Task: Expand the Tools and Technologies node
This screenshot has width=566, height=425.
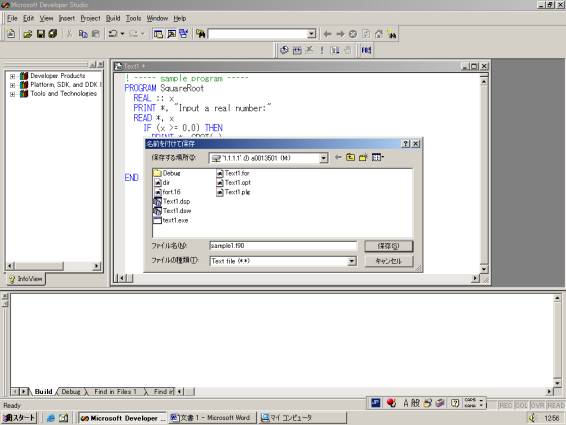Action: 12,94
